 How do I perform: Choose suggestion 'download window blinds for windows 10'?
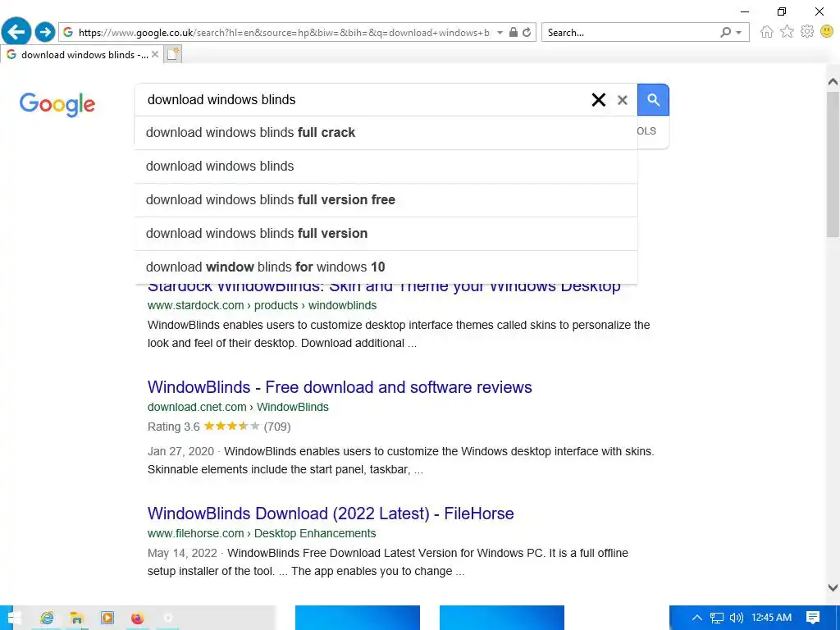click(386, 267)
